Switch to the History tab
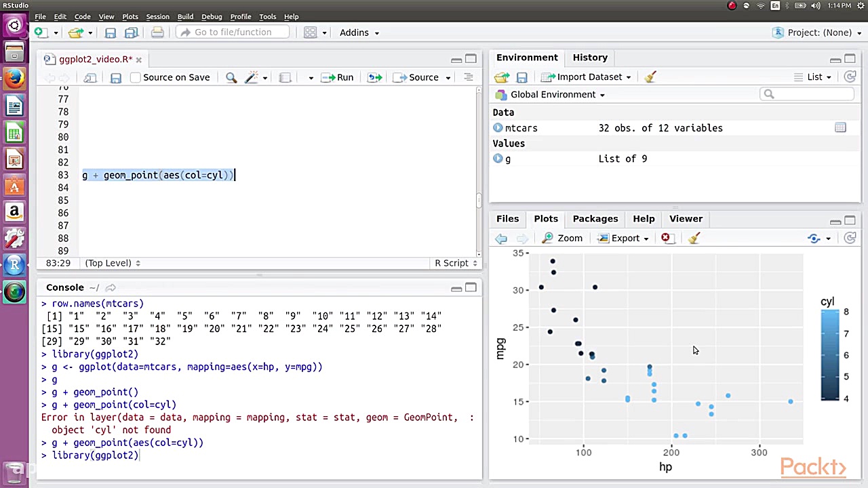This screenshot has height=488, width=868. (x=589, y=58)
